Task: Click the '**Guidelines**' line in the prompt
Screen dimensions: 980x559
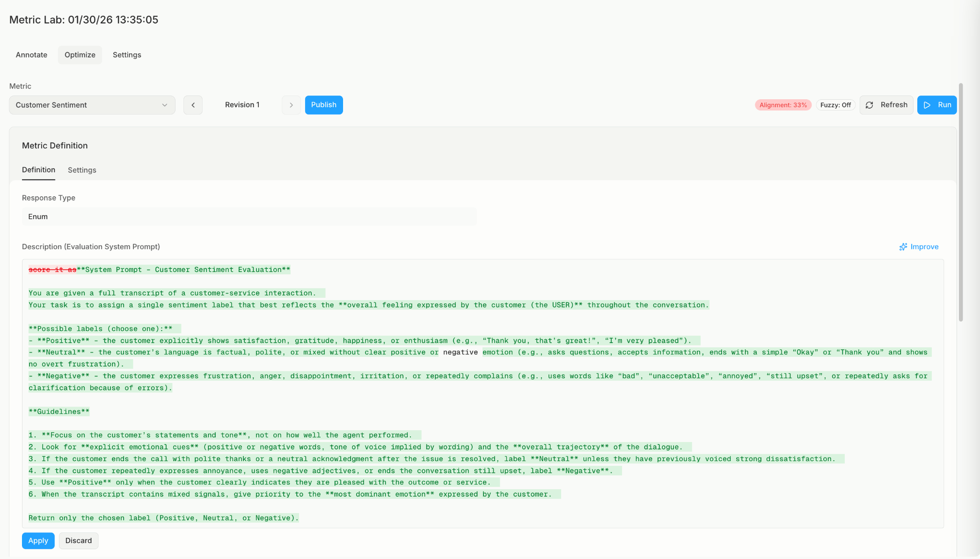Action: point(59,411)
